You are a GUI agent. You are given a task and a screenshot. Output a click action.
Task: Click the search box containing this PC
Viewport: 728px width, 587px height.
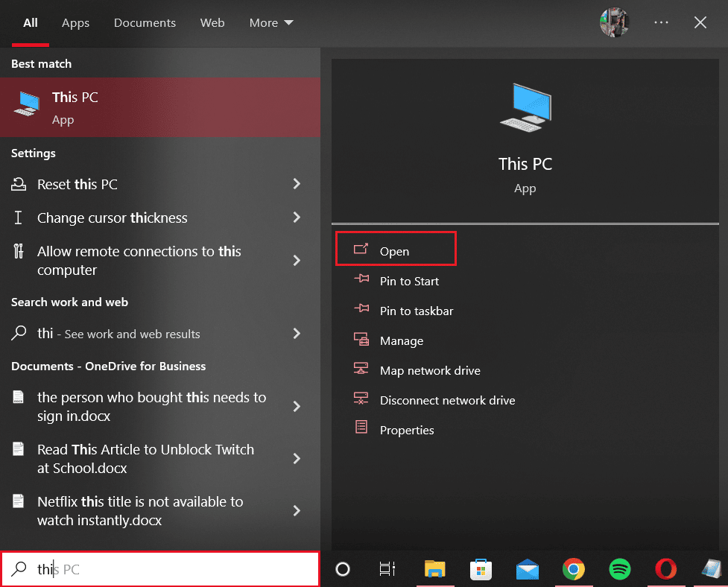coord(160,569)
